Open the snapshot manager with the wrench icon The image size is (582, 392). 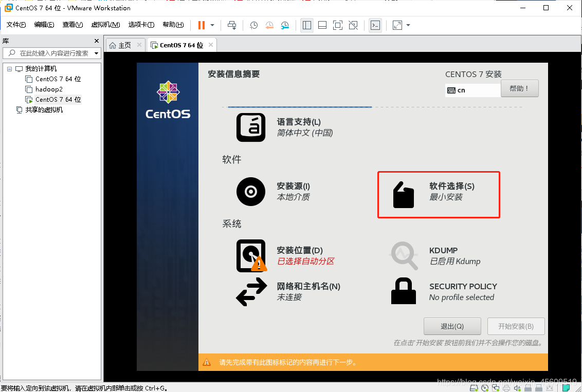(x=285, y=25)
